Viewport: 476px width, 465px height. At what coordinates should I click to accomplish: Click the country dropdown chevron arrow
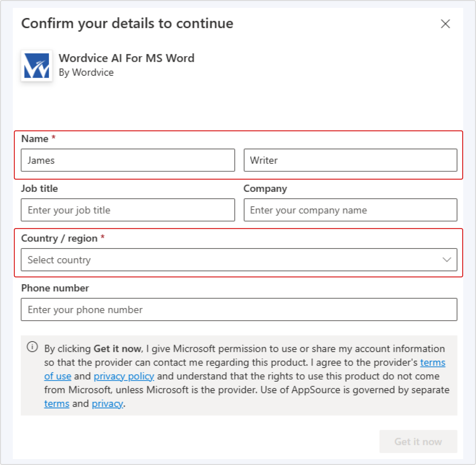446,260
